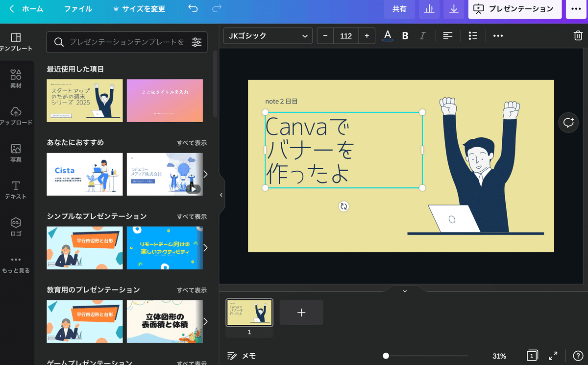This screenshot has height=365, width=588.
Task: Expand the シンプルなプレゼンテーション row arrow
Action: (x=205, y=248)
